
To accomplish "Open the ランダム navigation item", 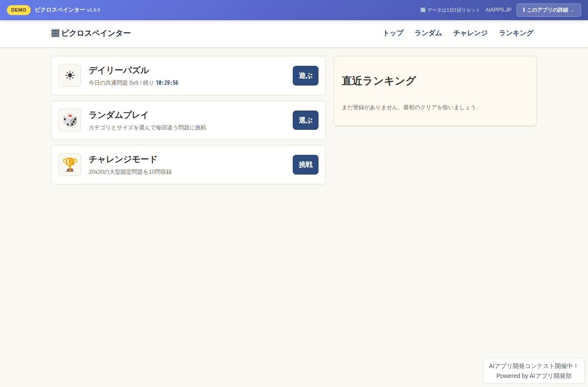I will tap(428, 33).
